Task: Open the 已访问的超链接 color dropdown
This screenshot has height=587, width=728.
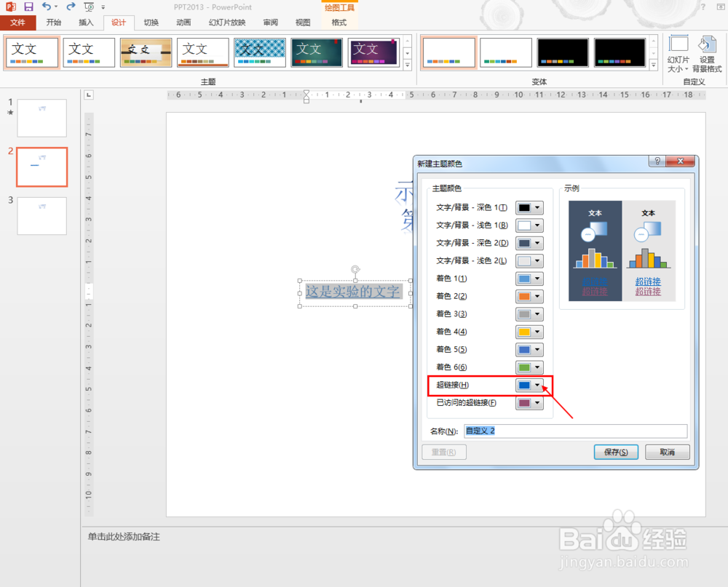Action: (x=537, y=403)
